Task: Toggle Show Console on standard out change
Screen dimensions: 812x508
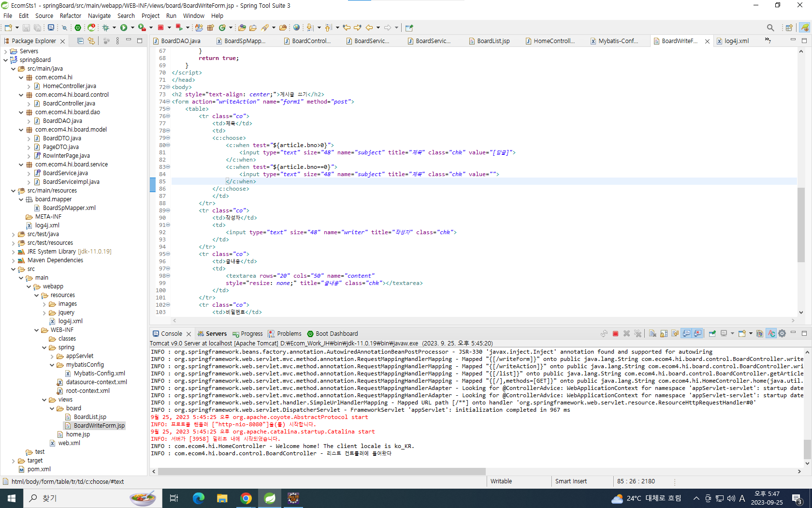Action: tap(686, 333)
